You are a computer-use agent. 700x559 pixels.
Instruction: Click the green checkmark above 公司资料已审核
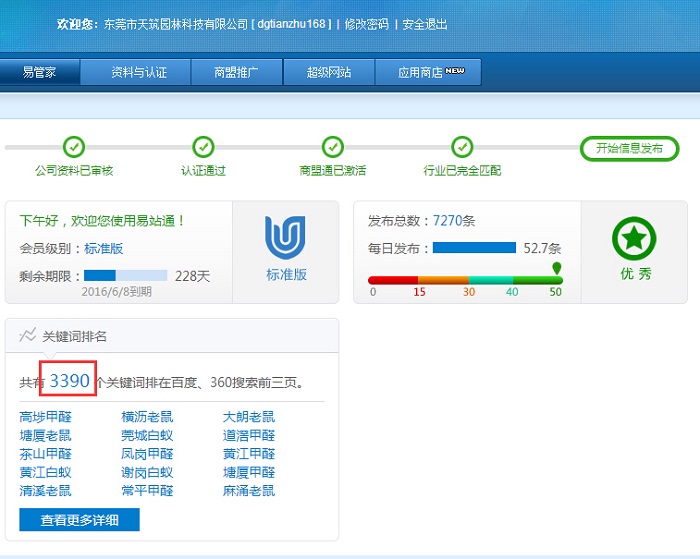coord(73,148)
